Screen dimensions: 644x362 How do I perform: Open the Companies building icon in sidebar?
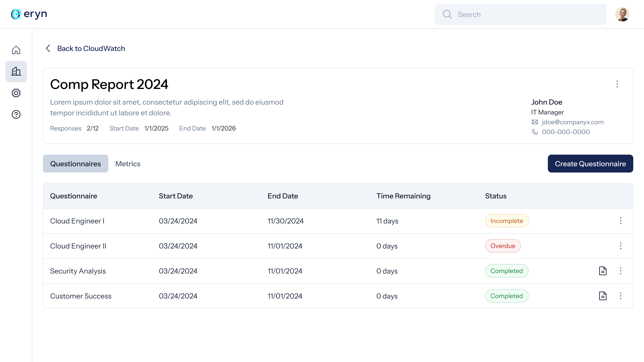[x=16, y=72]
